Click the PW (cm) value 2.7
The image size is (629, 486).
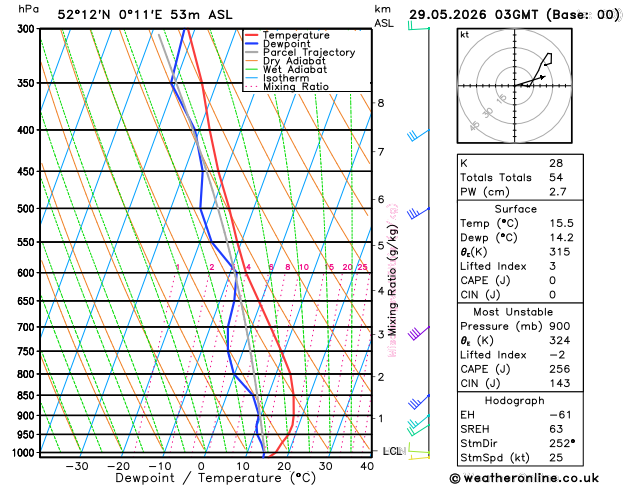tap(558, 192)
